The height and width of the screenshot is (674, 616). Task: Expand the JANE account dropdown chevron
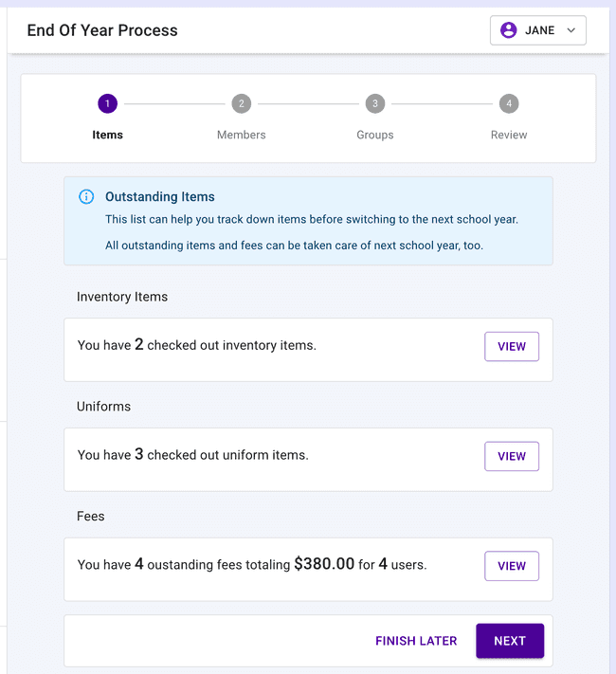coord(571,30)
